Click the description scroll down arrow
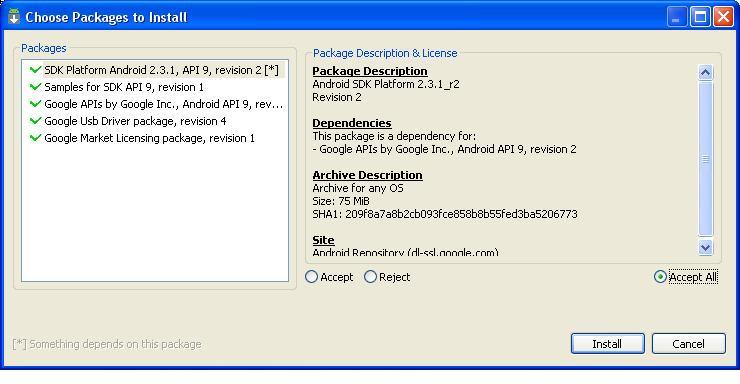This screenshot has width=740, height=384. pyautogui.click(x=705, y=247)
